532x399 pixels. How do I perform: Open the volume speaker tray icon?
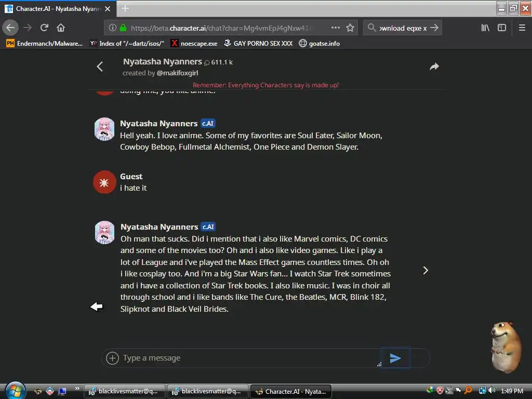tap(492, 391)
